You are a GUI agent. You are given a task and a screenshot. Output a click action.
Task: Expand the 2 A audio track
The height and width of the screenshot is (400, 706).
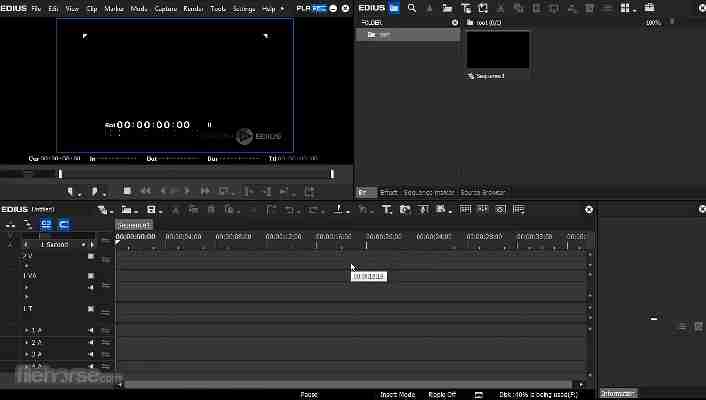[26, 343]
